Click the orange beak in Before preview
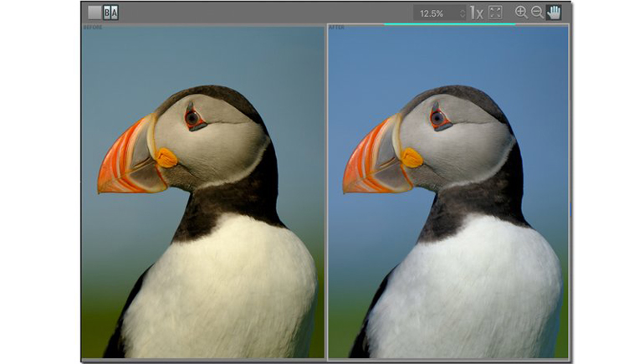This screenshot has height=364, width=644. (x=121, y=159)
